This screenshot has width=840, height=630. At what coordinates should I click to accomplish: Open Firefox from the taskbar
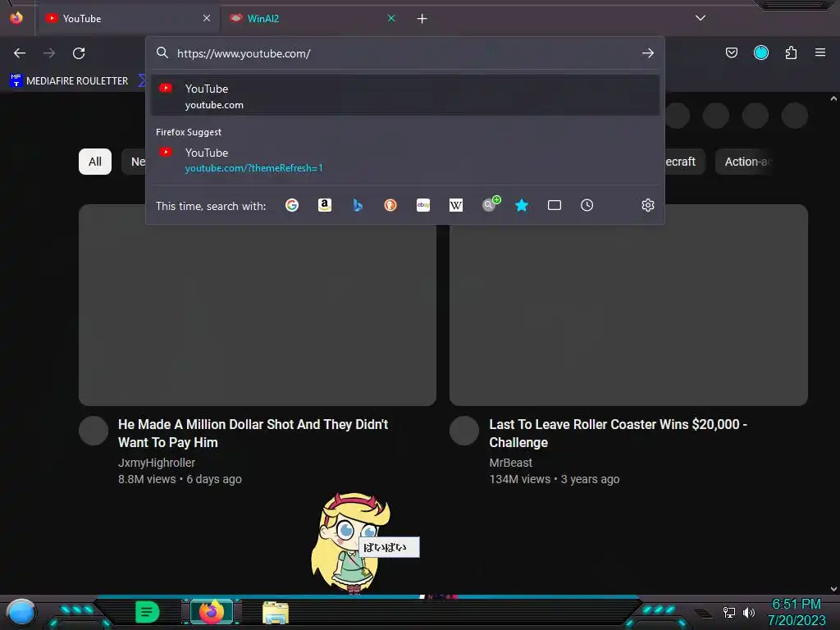coord(212,612)
